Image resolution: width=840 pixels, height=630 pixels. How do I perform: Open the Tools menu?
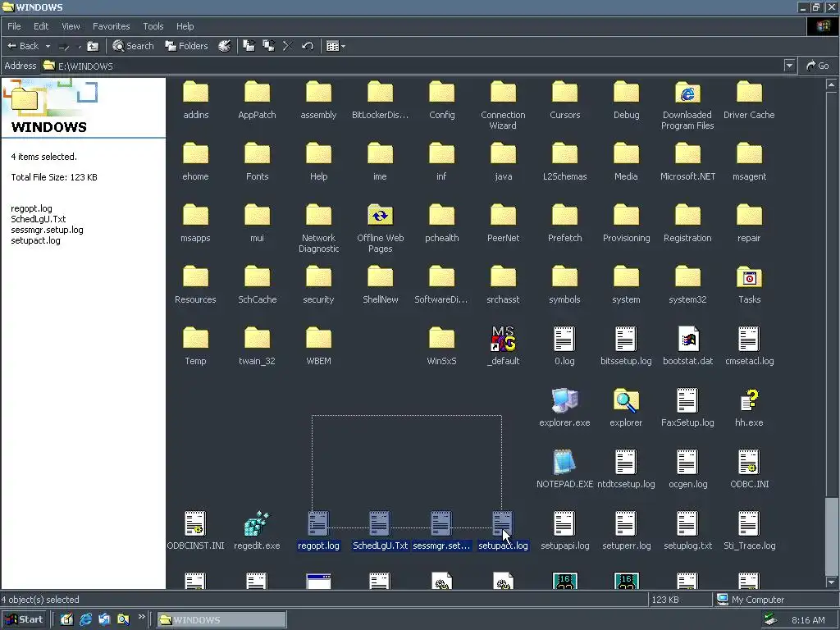(153, 26)
